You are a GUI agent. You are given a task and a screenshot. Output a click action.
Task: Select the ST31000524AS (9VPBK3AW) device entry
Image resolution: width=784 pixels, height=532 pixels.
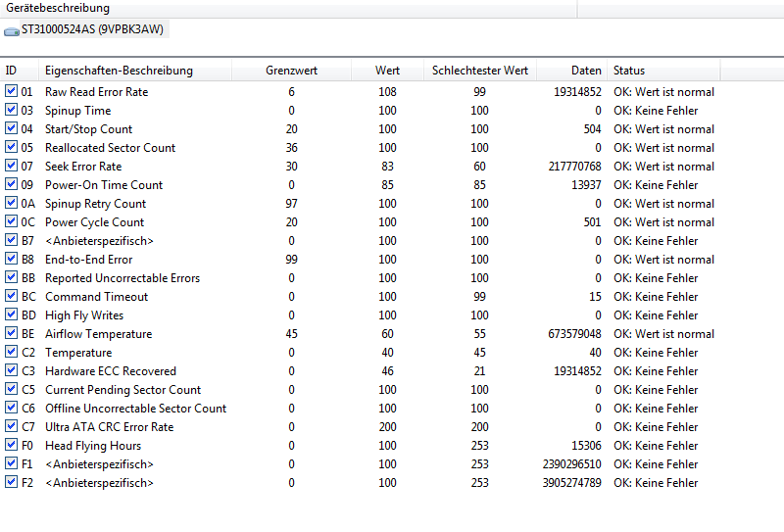92,29
